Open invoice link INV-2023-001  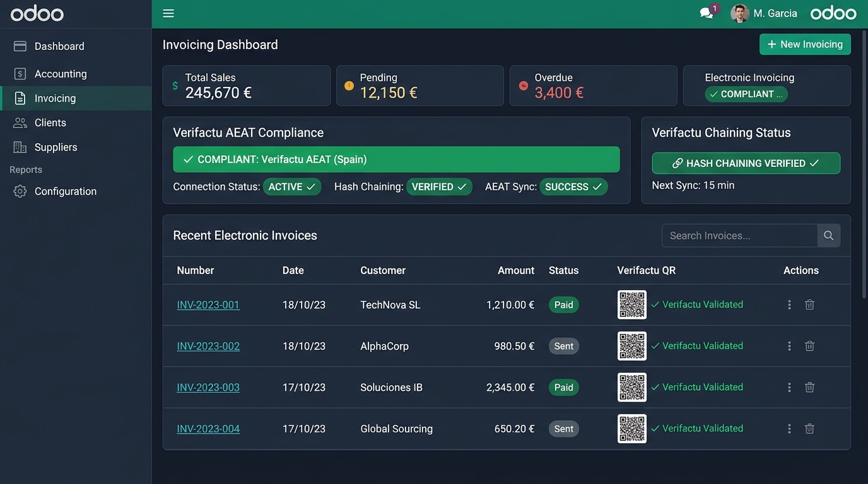pos(208,305)
